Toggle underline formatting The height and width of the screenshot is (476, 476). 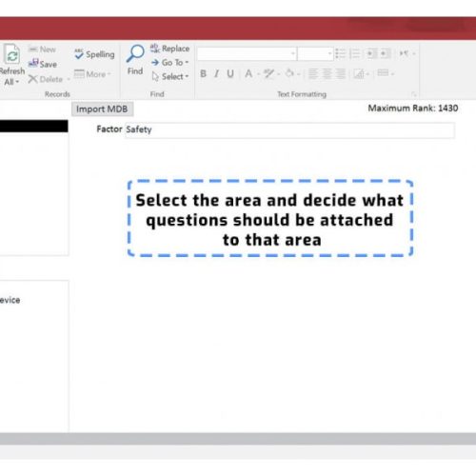tap(230, 74)
